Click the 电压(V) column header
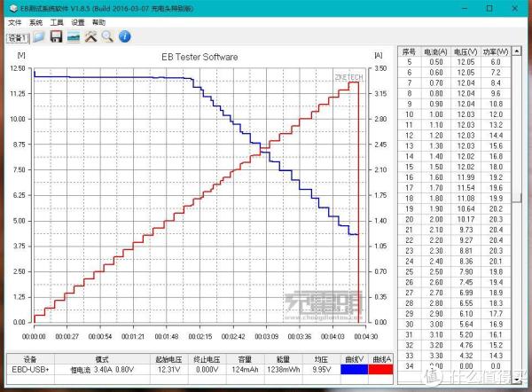 point(465,51)
